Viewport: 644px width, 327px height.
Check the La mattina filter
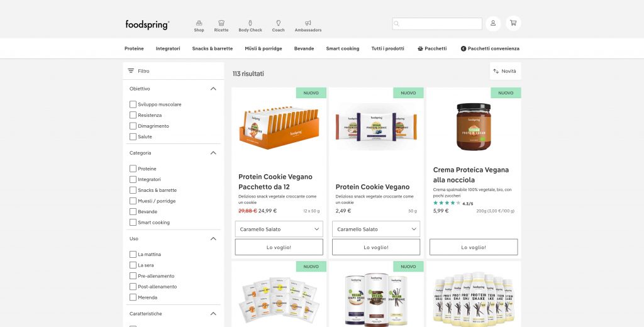click(133, 254)
